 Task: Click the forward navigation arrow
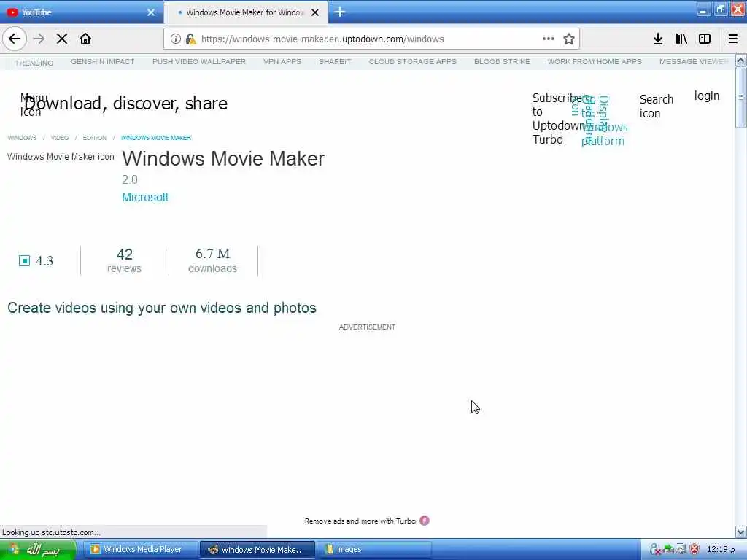(x=39, y=39)
